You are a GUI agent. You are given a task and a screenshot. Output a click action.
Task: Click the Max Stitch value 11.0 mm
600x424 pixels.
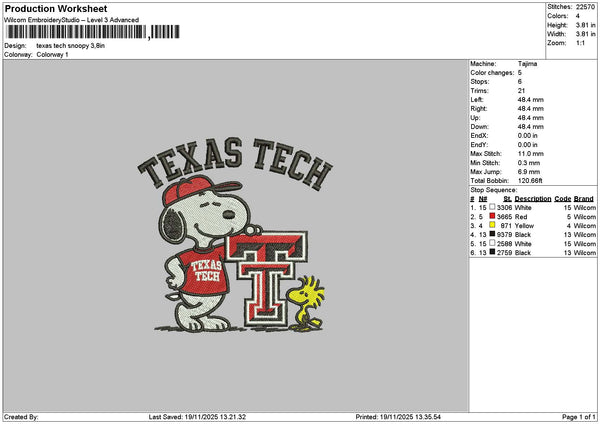click(530, 153)
